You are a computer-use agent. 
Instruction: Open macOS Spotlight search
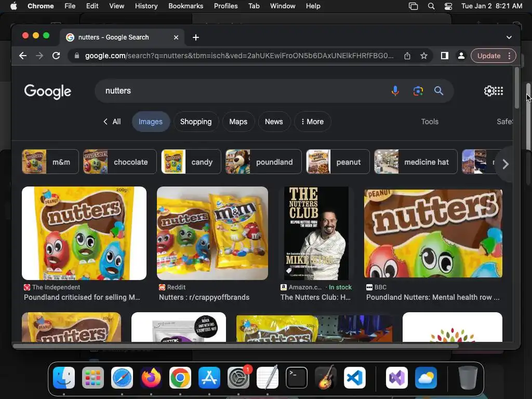point(431,6)
